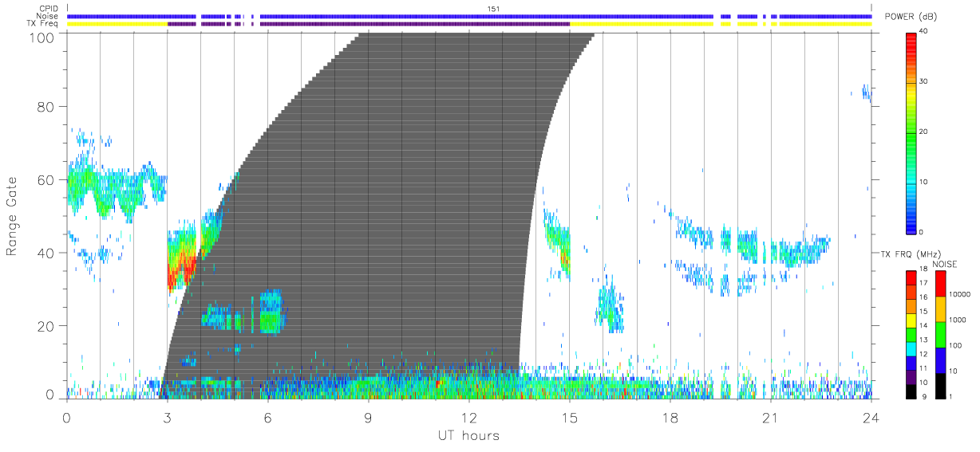980x452 pixels.
Task: Click the x-axis tick label 24
Action: (871, 417)
